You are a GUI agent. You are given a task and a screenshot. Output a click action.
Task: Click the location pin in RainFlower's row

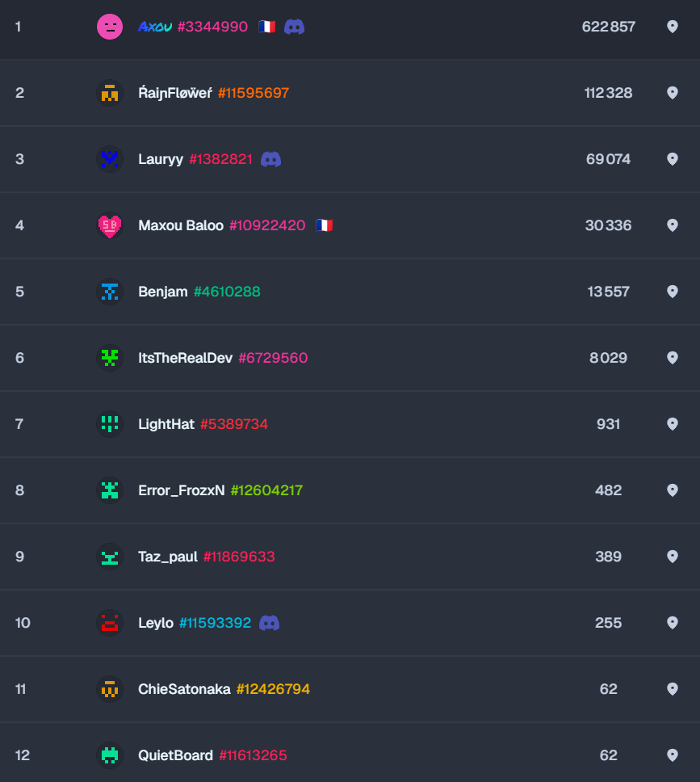[672, 93]
